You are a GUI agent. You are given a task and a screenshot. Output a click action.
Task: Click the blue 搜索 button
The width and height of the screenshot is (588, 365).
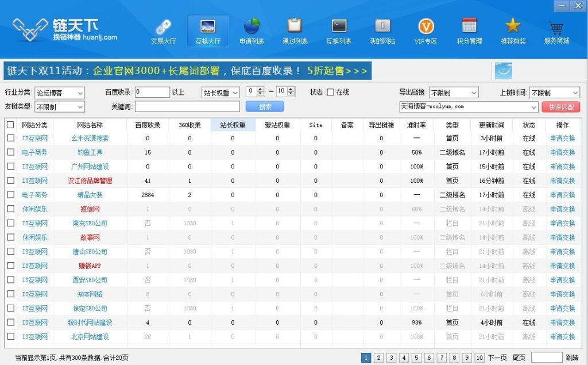coord(265,107)
